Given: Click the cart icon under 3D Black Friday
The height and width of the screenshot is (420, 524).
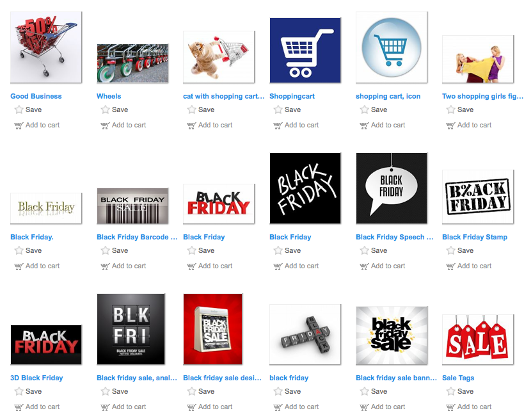Looking at the screenshot, I should [19, 407].
